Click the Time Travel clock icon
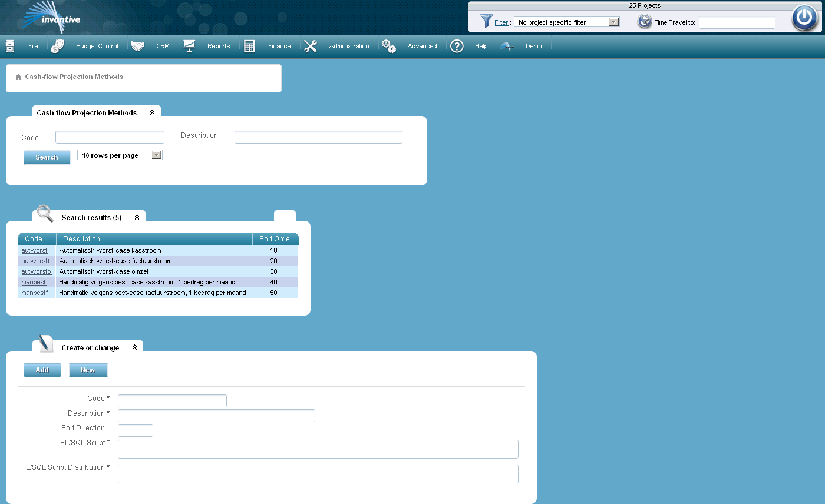825x504 pixels. click(x=645, y=22)
